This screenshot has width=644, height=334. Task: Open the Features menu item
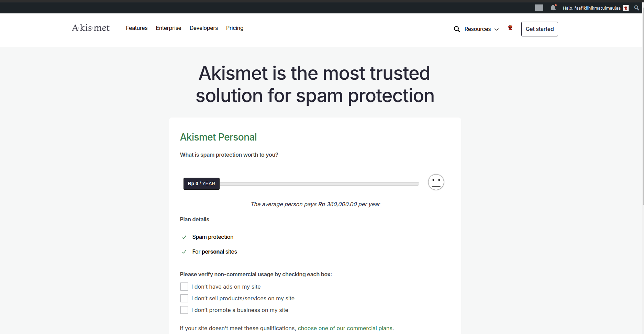[137, 28]
